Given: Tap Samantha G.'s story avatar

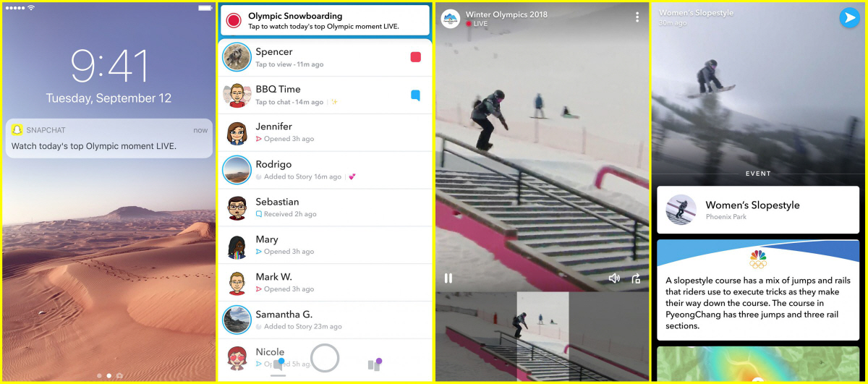Looking at the screenshot, I should point(237,320).
